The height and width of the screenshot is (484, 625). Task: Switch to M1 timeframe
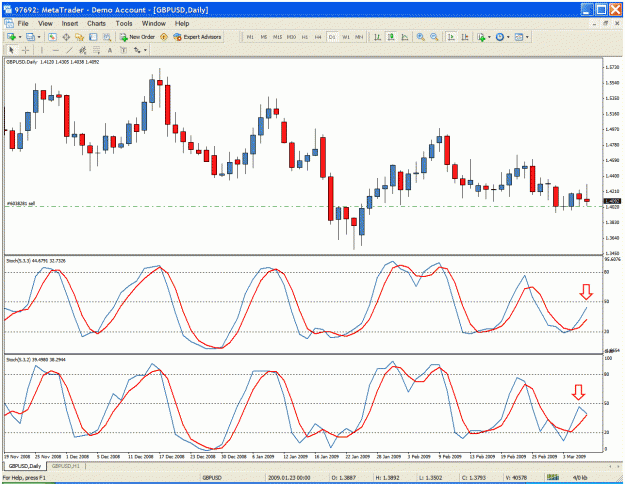pyautogui.click(x=250, y=37)
